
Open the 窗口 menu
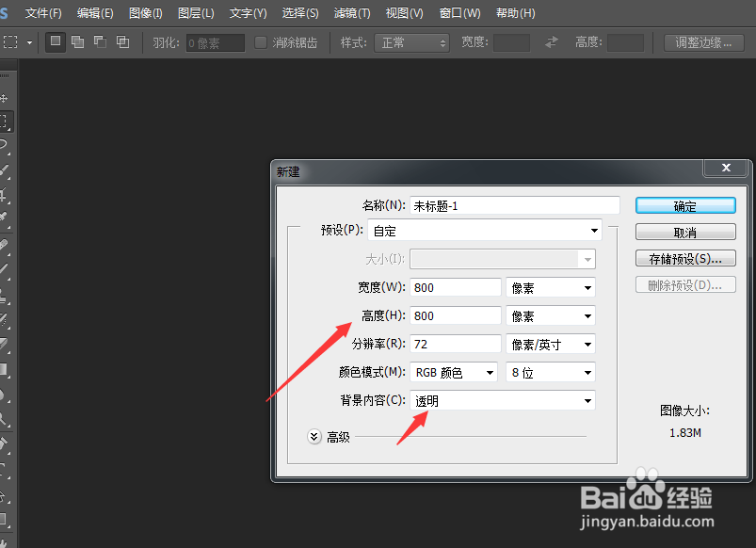[x=458, y=12]
